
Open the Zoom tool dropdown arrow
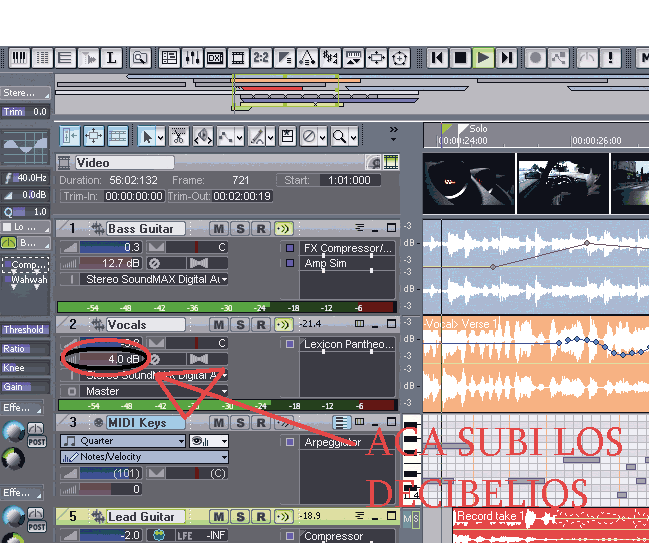pos(353,136)
